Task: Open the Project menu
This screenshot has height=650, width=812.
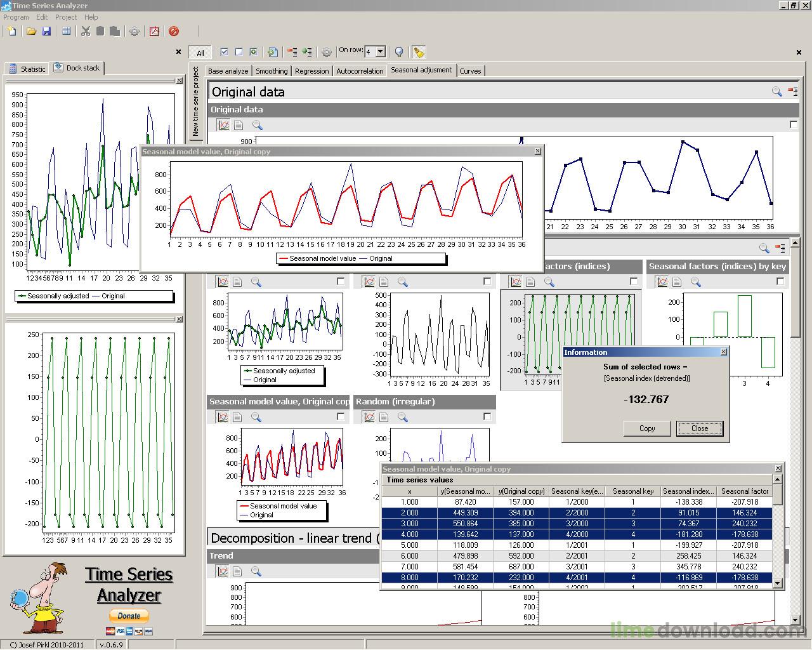Action: click(x=65, y=17)
